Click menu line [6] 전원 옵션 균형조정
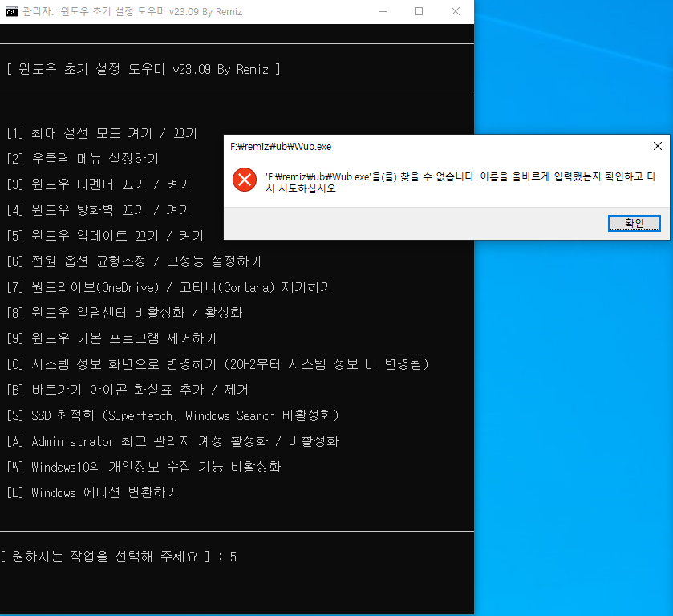 tap(134, 261)
